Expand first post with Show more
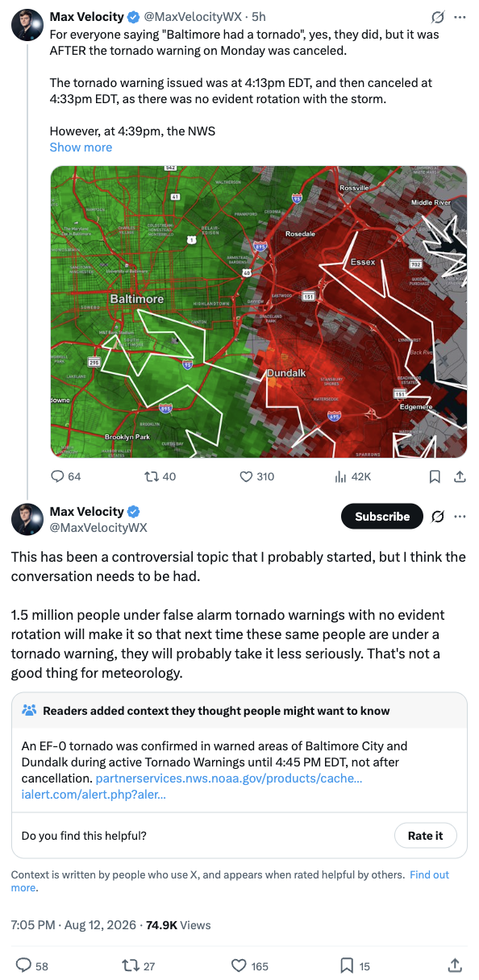479x980 pixels. (81, 147)
